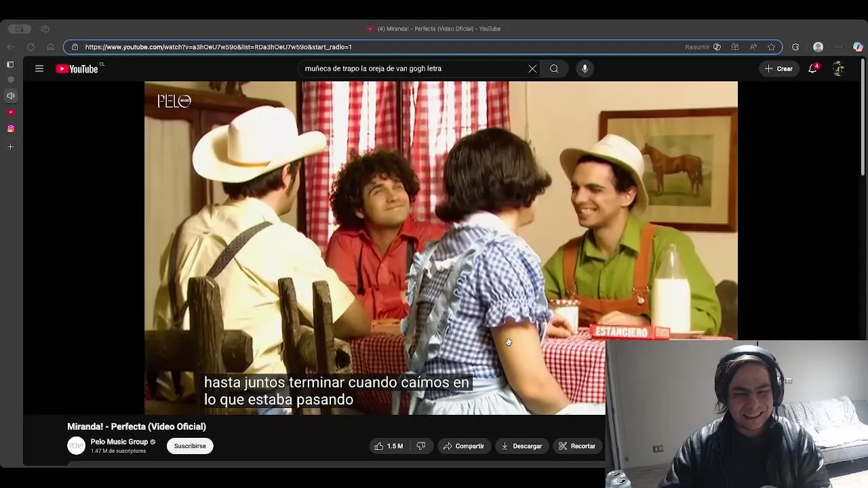Open the Pelo Music Group channel avatar
This screenshot has height=488, width=868.
[x=76, y=446]
